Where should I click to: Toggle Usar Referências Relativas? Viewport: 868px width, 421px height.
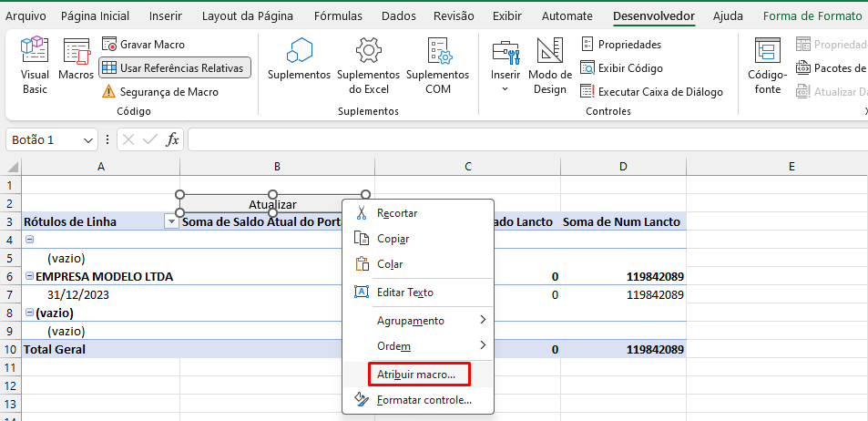tap(173, 67)
